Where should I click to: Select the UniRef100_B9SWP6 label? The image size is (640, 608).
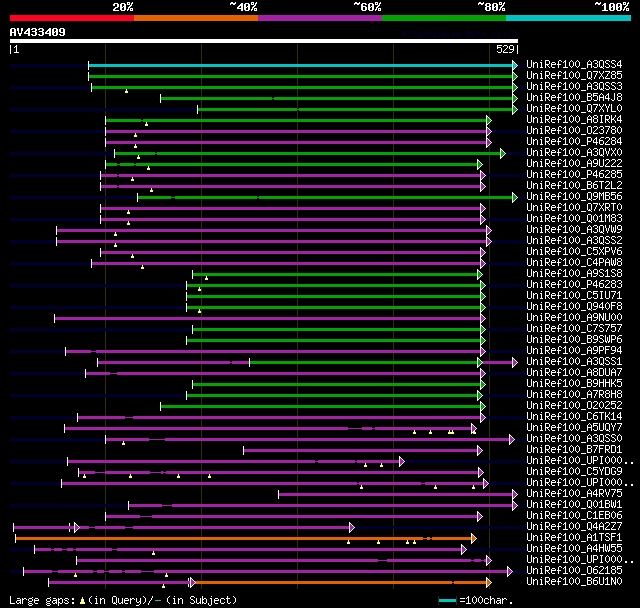574,340
